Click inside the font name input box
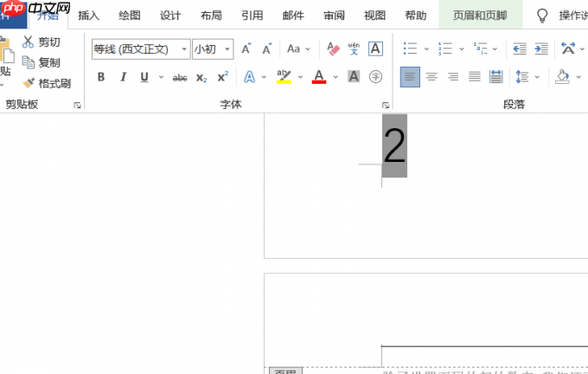This screenshot has width=588, height=374. point(136,49)
